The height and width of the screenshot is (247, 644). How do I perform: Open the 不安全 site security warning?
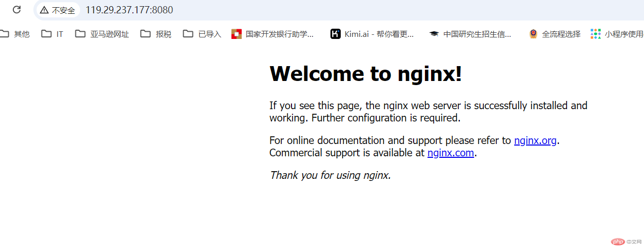pos(57,10)
